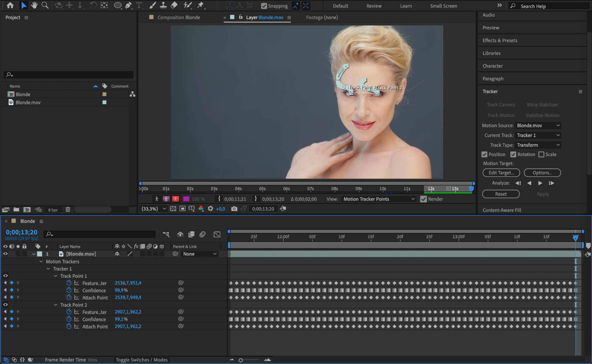Open the Track Type Transform dropdown
Image resolution: width=592 pixels, height=364 pixels.
click(x=538, y=145)
